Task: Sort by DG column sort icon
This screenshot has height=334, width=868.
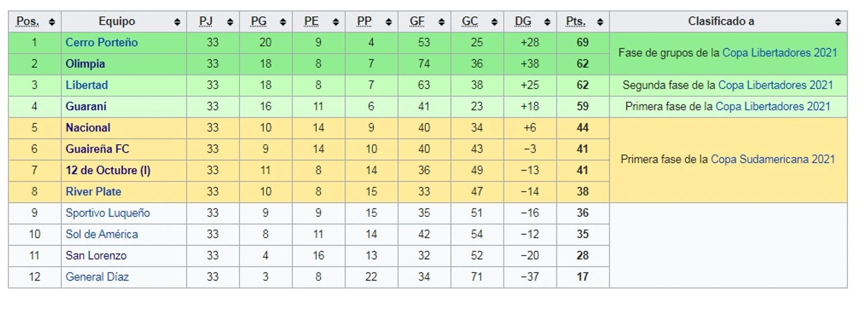Action: (x=548, y=22)
